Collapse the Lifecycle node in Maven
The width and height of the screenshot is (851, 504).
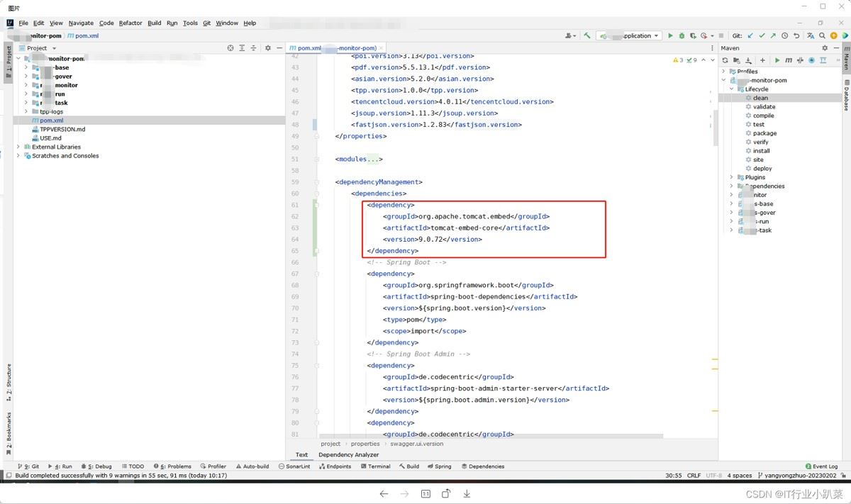(732, 89)
